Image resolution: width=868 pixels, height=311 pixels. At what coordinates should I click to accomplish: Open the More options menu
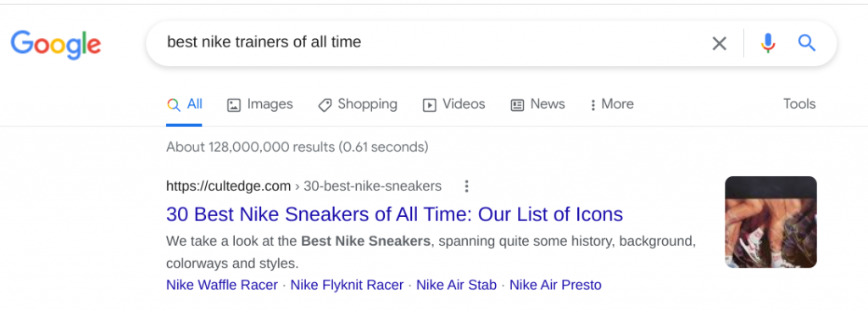click(x=612, y=104)
